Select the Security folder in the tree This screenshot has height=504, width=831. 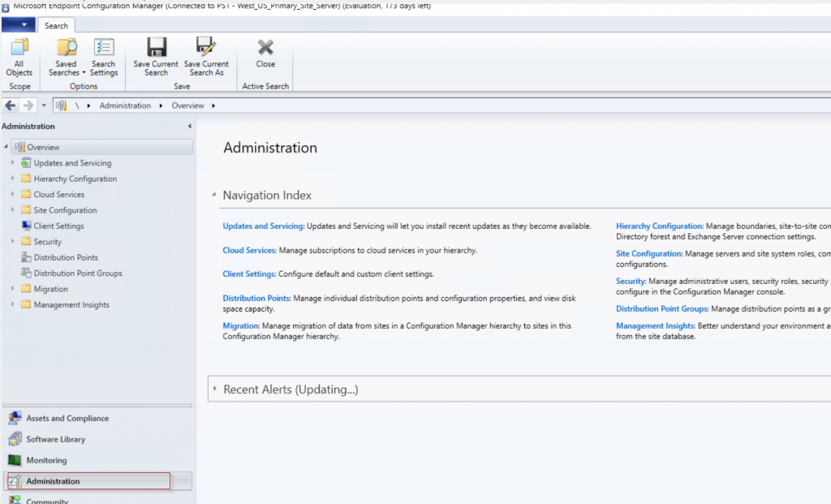pyautogui.click(x=47, y=242)
